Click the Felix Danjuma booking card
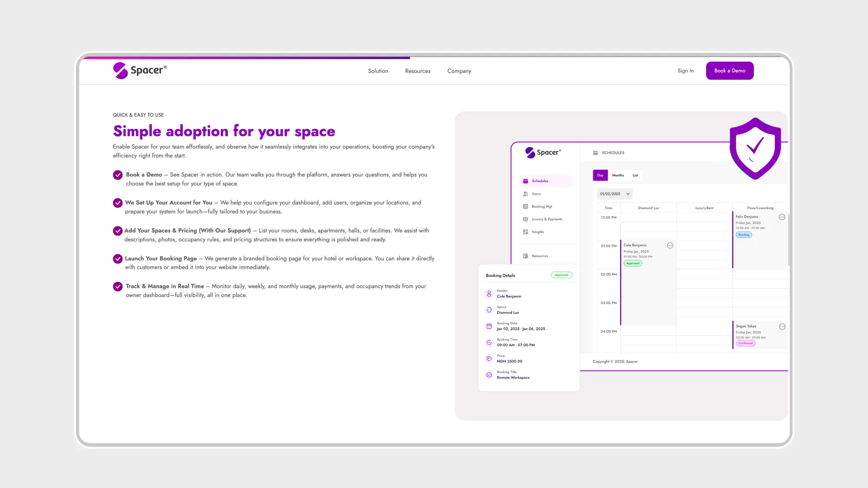This screenshot has height=488, width=868. pos(760,239)
